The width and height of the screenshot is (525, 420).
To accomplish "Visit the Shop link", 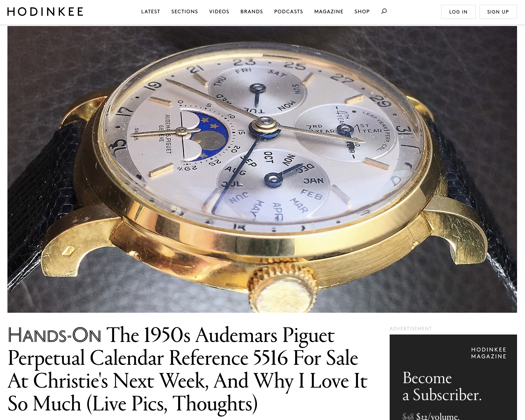I will point(362,12).
